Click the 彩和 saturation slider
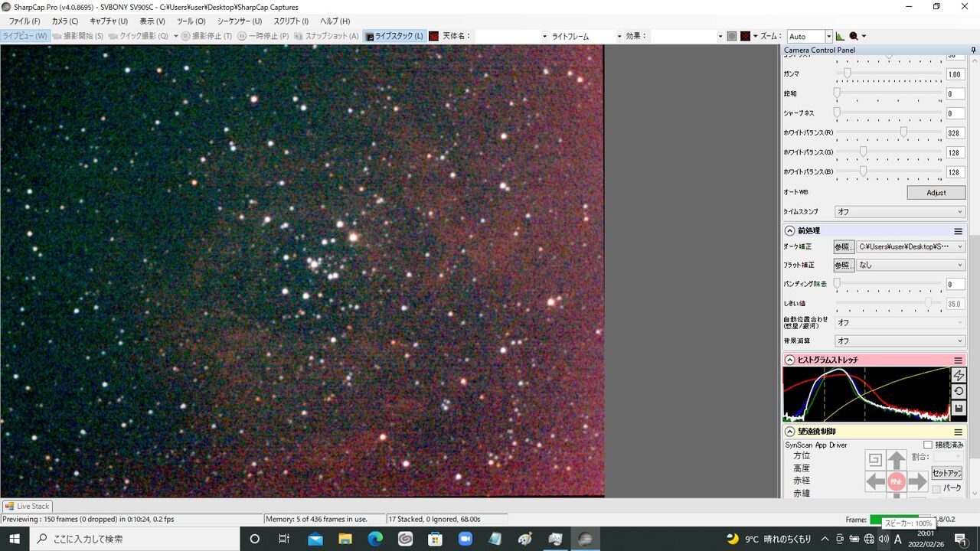Image resolution: width=980 pixels, height=551 pixels. tap(889, 93)
